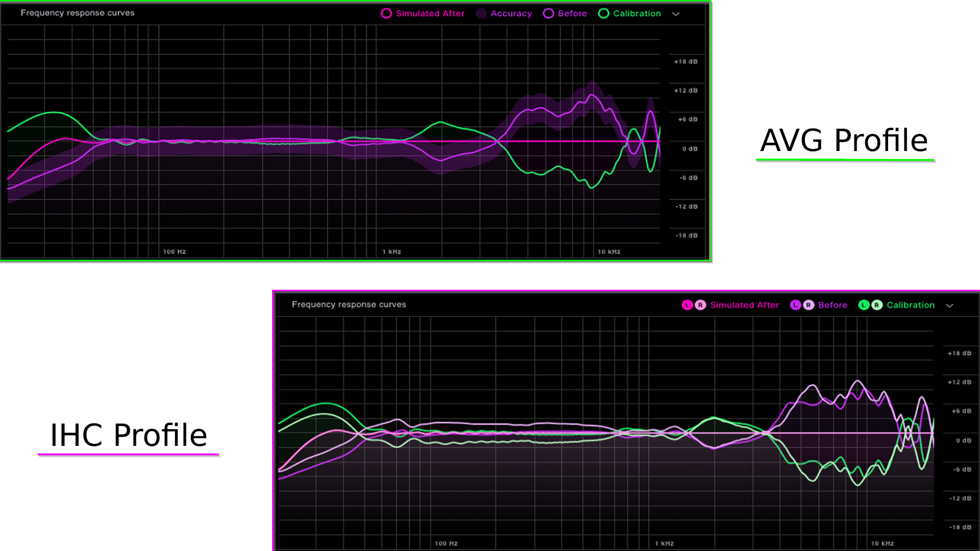Click the IHC Profile heading
The height and width of the screenshot is (551, 980).
point(129,435)
